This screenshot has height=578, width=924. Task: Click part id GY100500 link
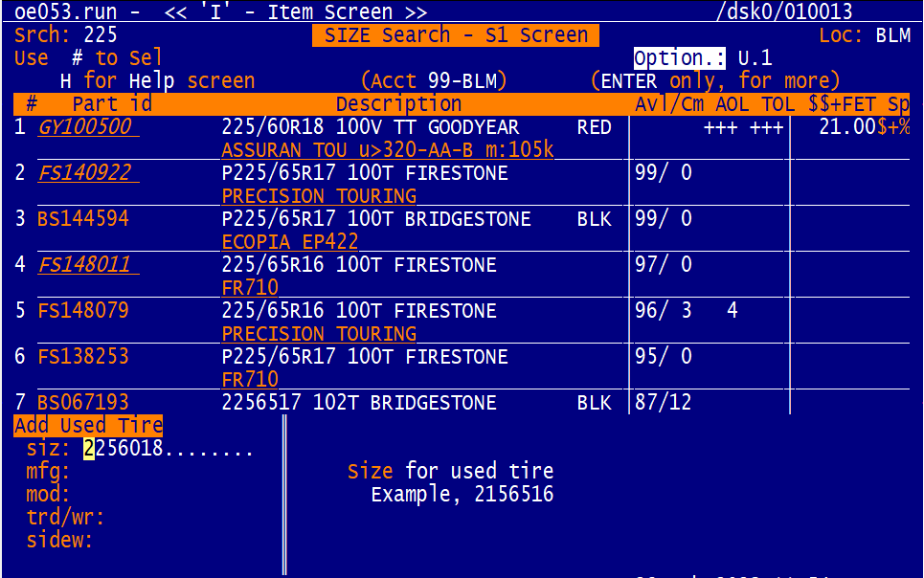(84, 127)
